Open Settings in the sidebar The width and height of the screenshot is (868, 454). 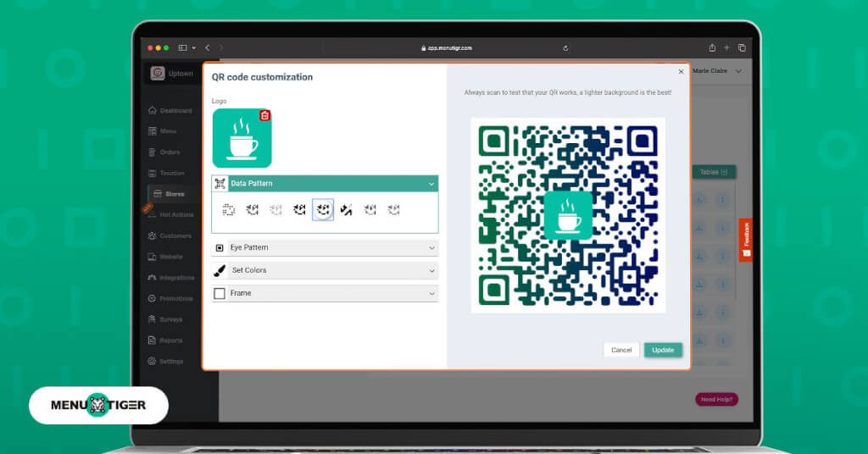[x=165, y=361]
